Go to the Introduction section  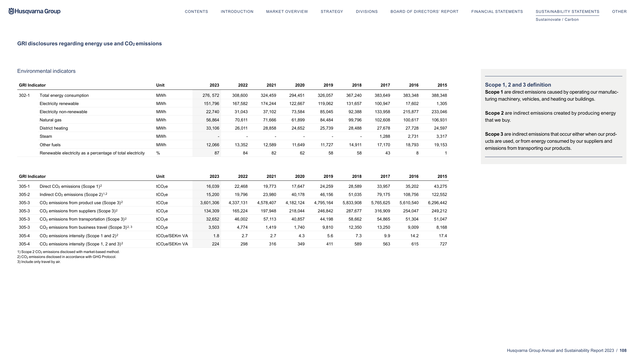237,12
